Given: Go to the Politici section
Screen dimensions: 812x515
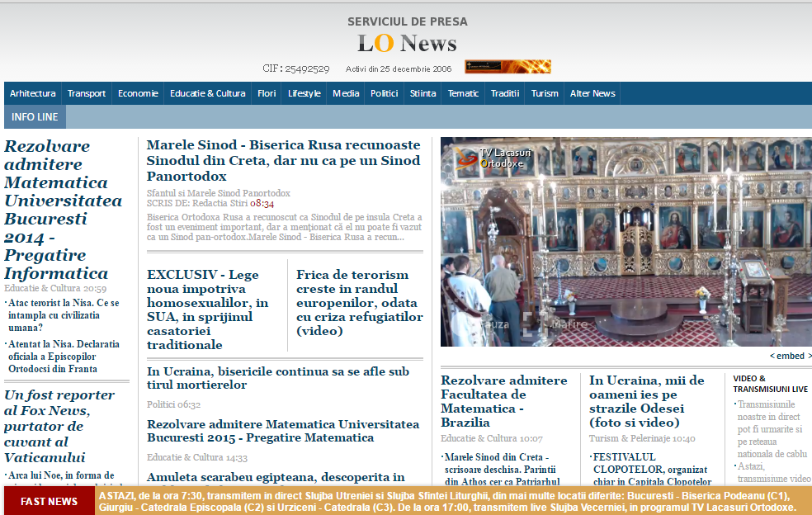Looking at the screenshot, I should (385, 93).
